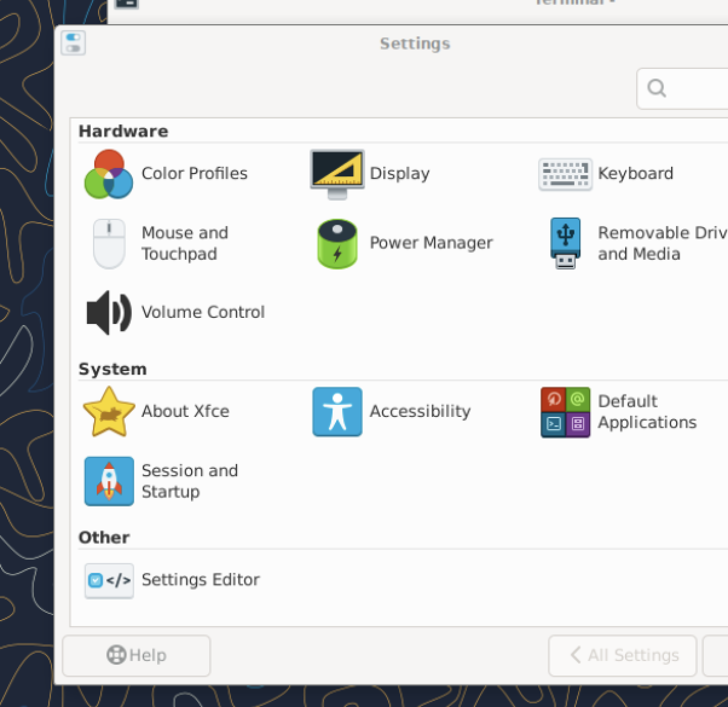
Task: Click the Terminal window title behind Settings
Action: coord(574,4)
